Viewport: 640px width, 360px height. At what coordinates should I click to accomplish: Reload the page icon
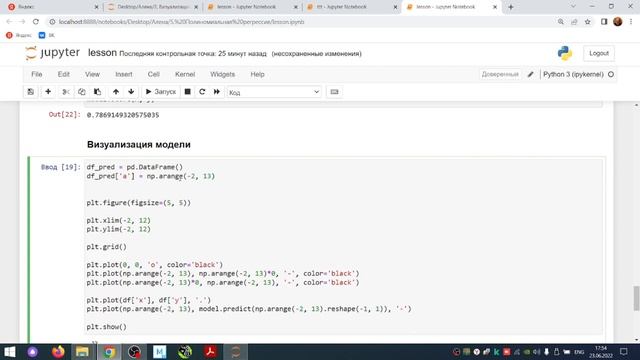pos(36,22)
